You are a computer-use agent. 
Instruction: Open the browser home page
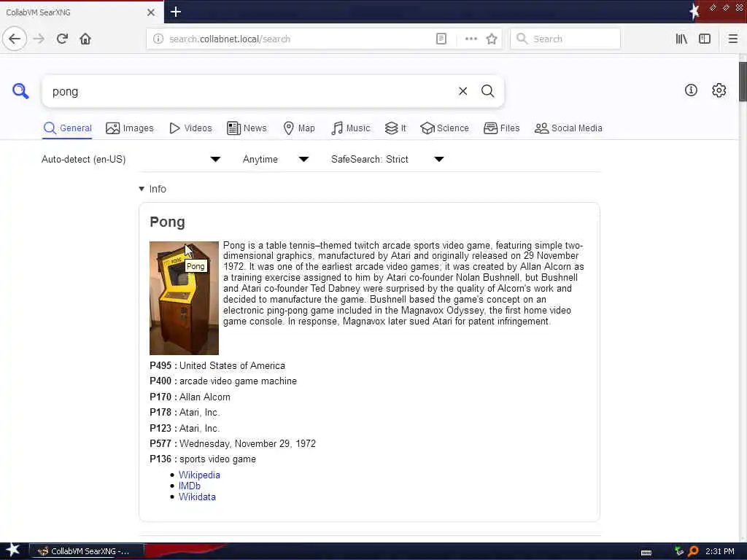tap(85, 39)
